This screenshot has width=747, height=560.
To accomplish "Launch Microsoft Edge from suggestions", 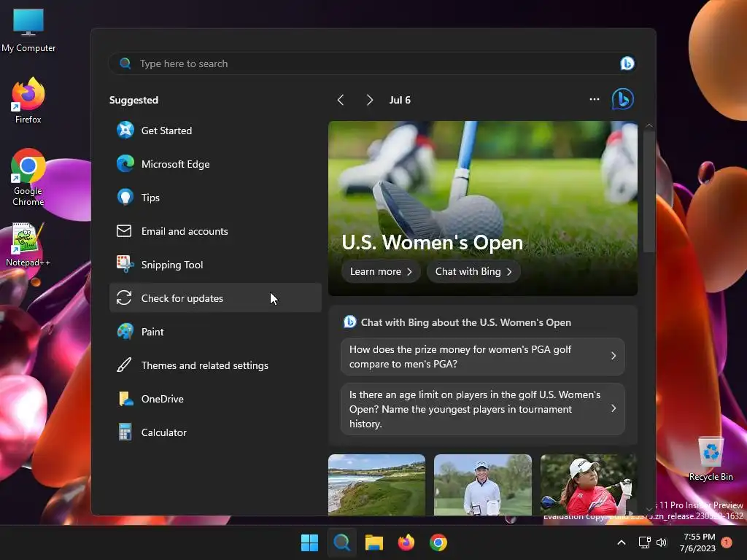I will [215, 164].
